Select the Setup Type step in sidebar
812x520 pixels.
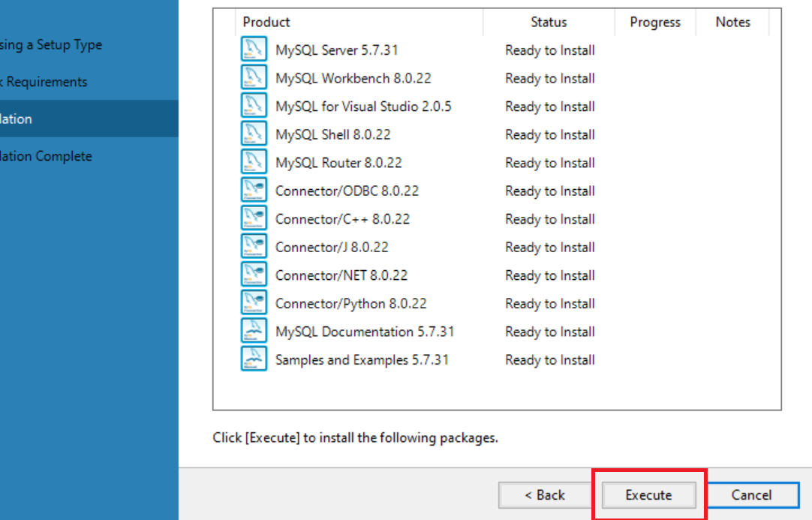pyautogui.click(x=51, y=44)
